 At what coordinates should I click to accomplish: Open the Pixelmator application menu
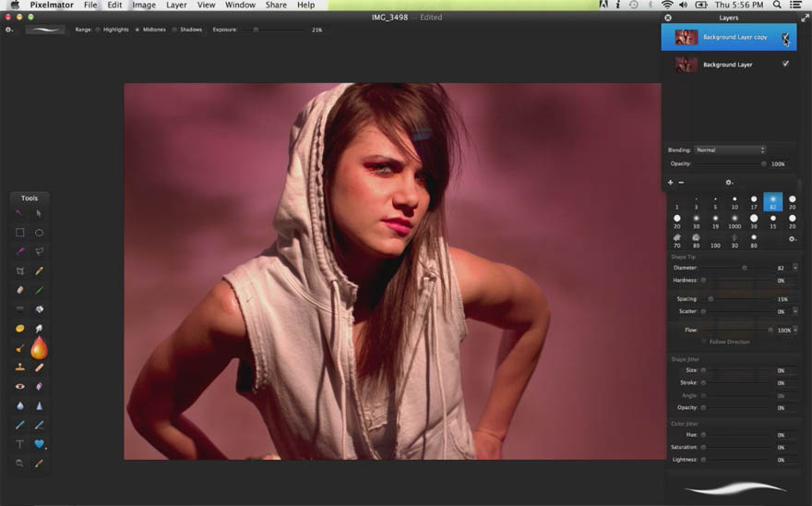[52, 5]
